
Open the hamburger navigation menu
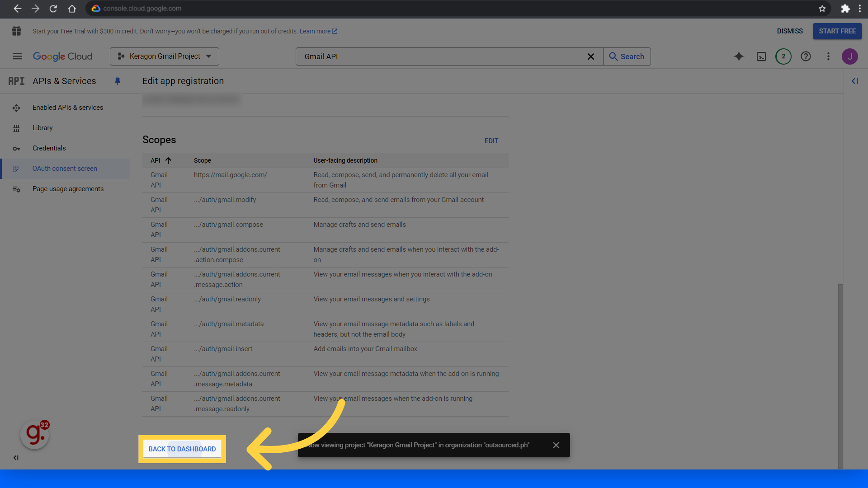17,56
